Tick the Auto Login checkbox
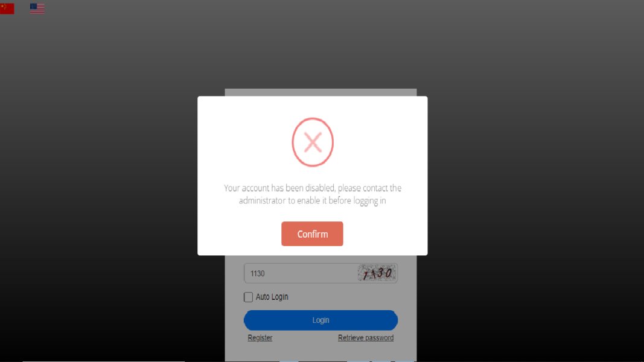The height and width of the screenshot is (362, 644). [248, 297]
